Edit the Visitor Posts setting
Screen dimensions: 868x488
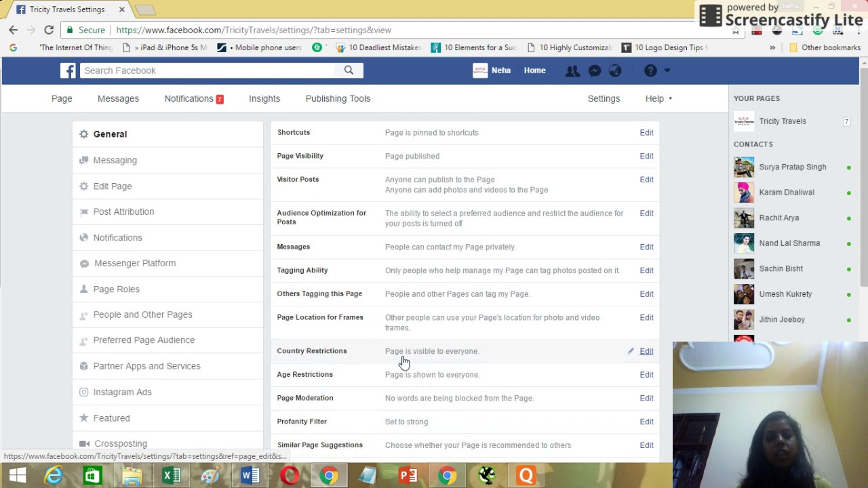coord(646,180)
